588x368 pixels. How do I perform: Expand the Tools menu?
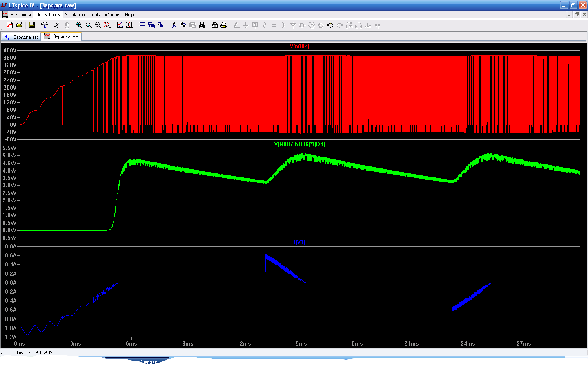point(95,15)
